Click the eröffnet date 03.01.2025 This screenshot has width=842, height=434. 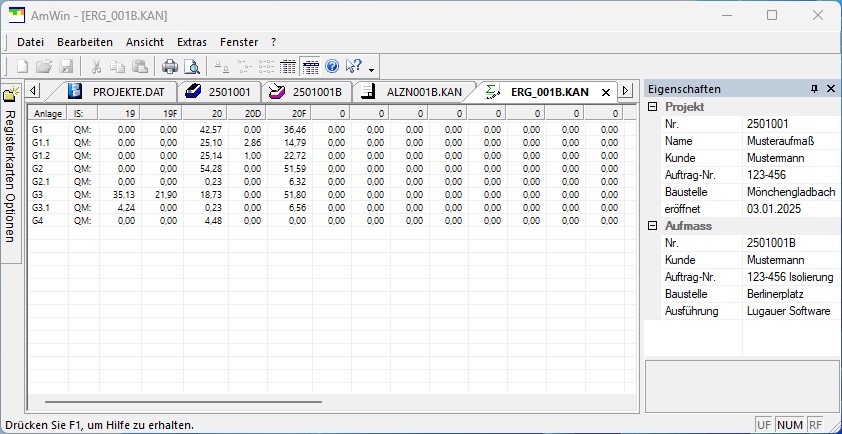pyautogui.click(x=774, y=209)
